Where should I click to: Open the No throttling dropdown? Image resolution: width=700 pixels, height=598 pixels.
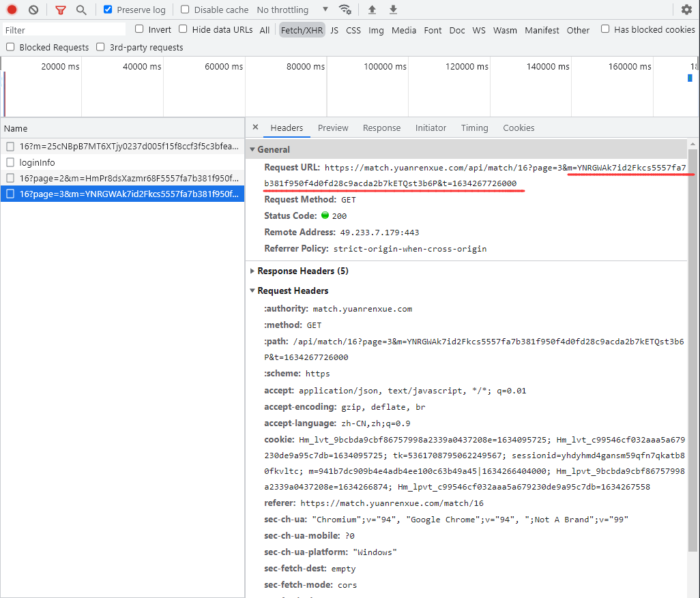pos(292,10)
